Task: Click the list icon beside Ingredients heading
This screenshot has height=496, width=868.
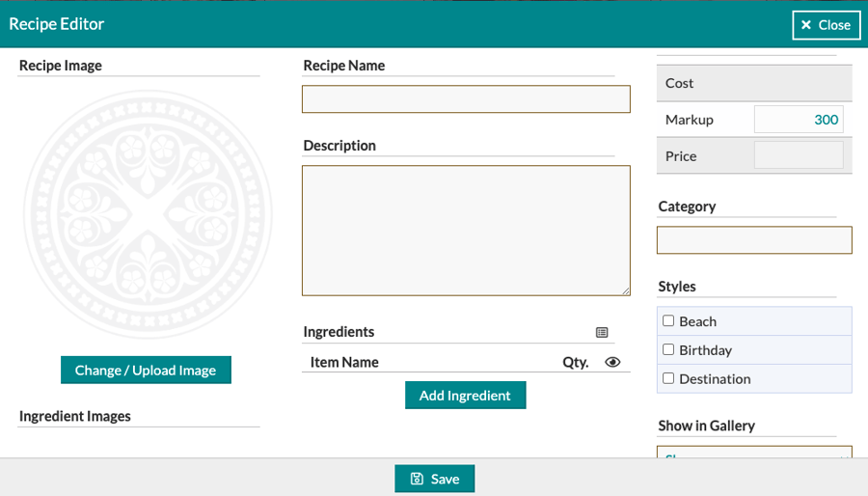Action: 602,332
